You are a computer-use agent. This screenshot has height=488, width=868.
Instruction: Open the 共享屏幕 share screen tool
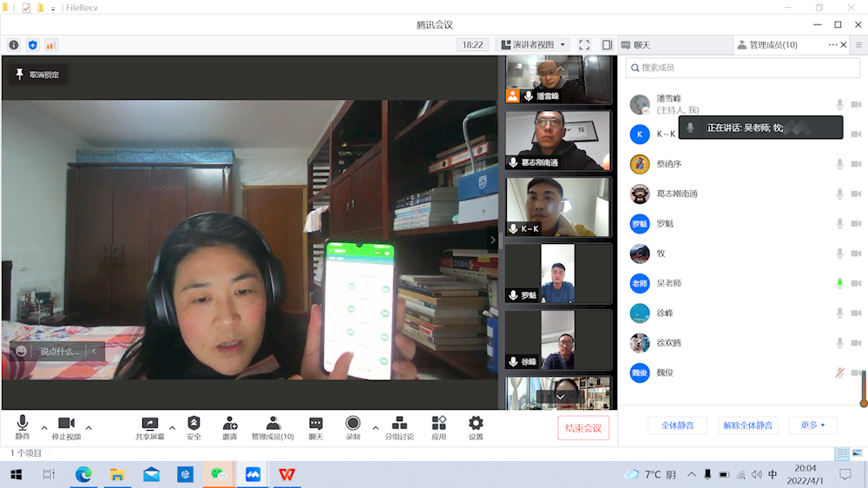[x=149, y=427]
